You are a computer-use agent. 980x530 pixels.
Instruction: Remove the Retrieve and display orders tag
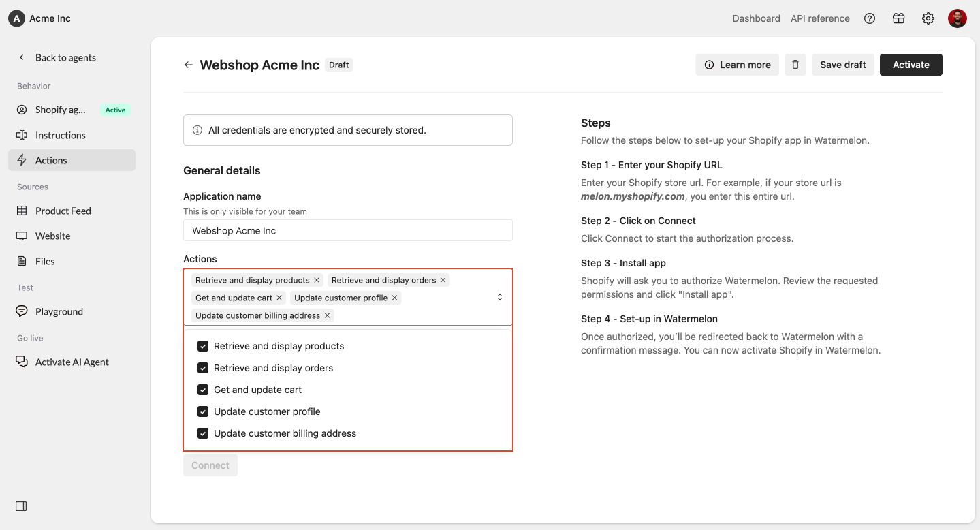pyautogui.click(x=443, y=280)
